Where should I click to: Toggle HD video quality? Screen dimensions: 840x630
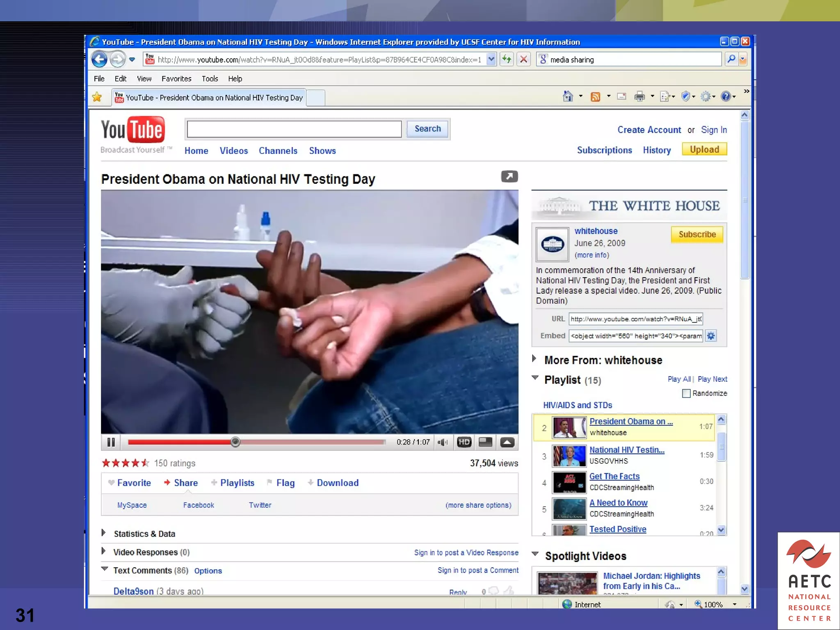tap(464, 442)
